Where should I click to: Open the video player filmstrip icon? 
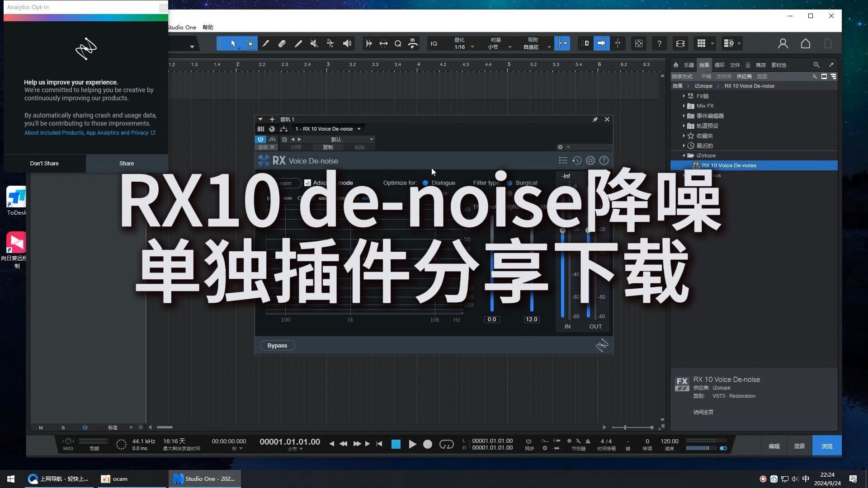[x=680, y=43]
